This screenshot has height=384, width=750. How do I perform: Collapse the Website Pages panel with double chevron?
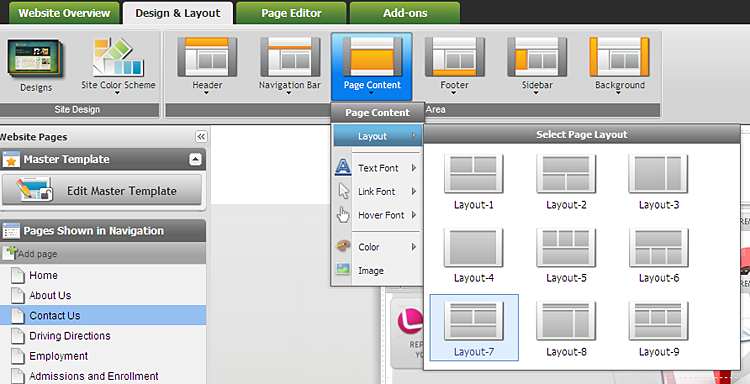[201, 137]
